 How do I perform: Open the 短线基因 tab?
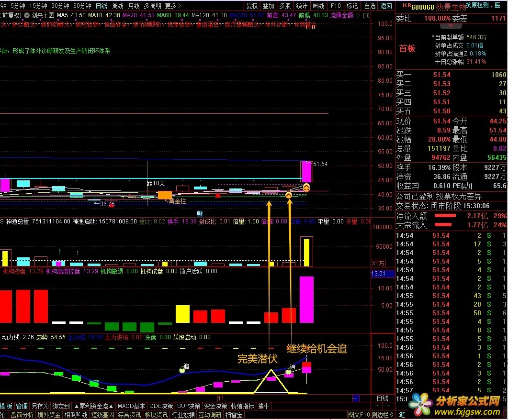[102, 415]
